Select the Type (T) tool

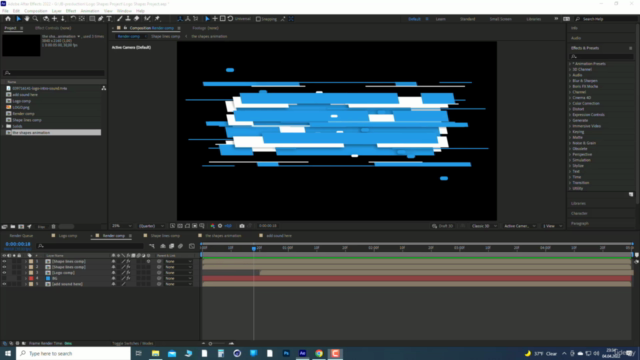[109, 19]
